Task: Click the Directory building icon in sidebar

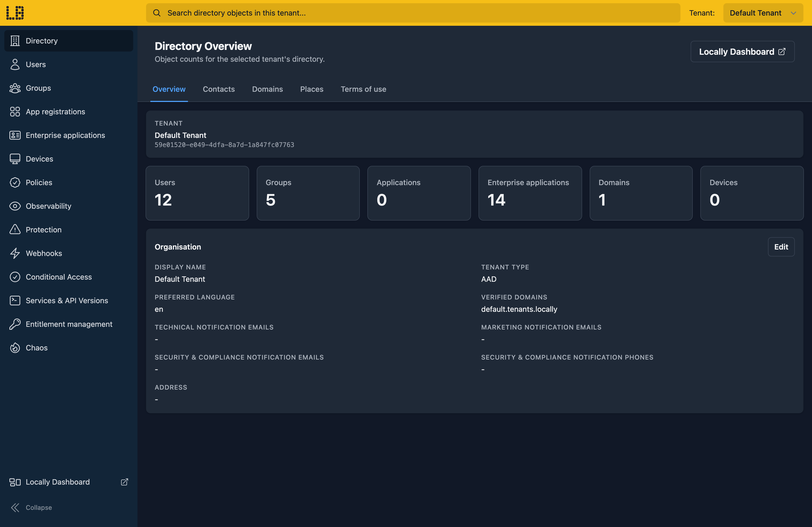Action: 15,41
